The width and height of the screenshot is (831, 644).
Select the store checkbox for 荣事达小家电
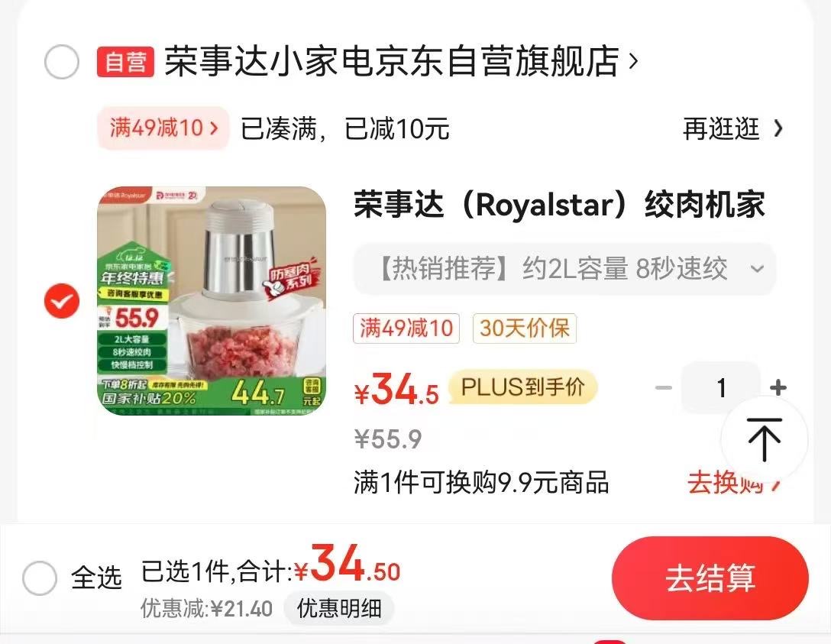[62, 61]
